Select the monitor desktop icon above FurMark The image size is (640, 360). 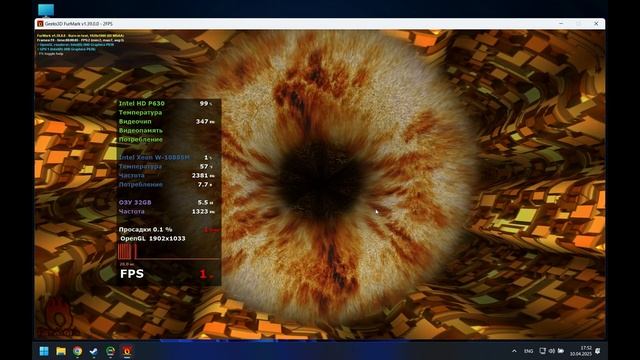[x=46, y=10]
